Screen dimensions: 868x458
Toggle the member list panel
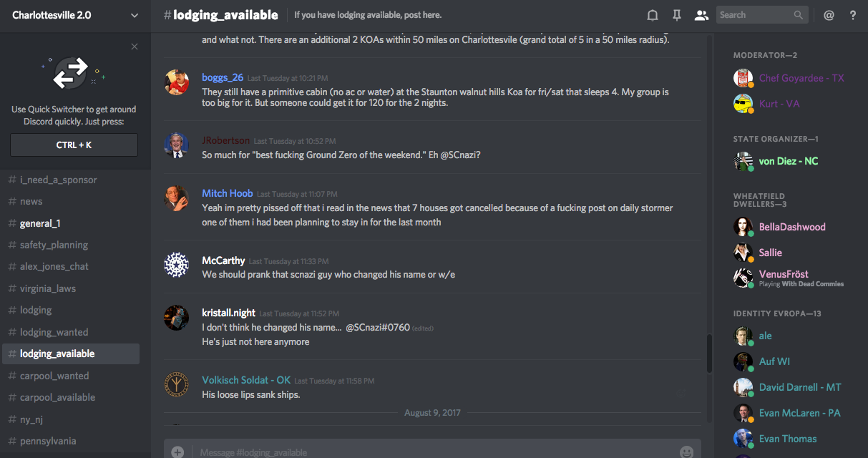[701, 15]
